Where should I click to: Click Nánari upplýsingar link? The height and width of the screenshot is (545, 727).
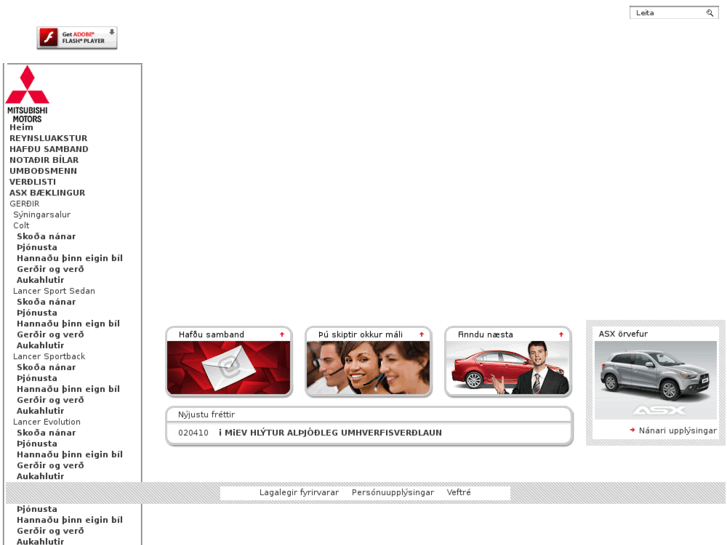[x=677, y=430]
